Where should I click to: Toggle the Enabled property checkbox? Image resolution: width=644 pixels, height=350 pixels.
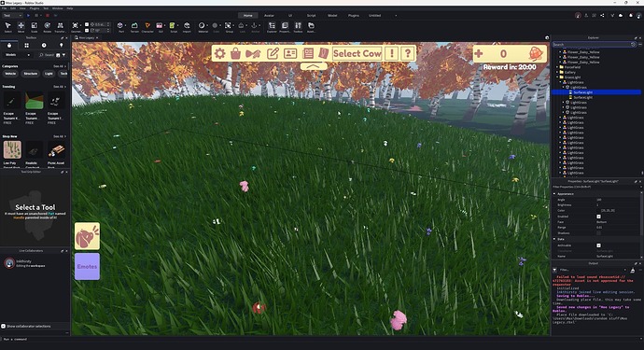coord(598,217)
